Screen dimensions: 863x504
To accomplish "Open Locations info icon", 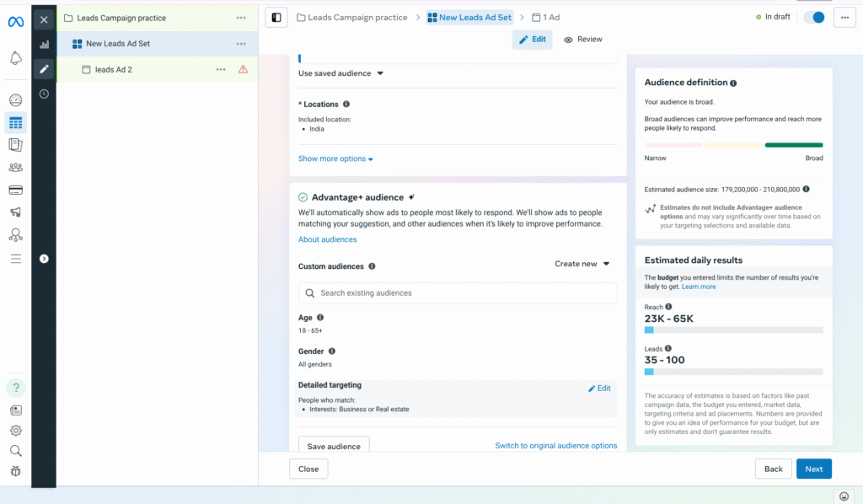I will point(346,104).
